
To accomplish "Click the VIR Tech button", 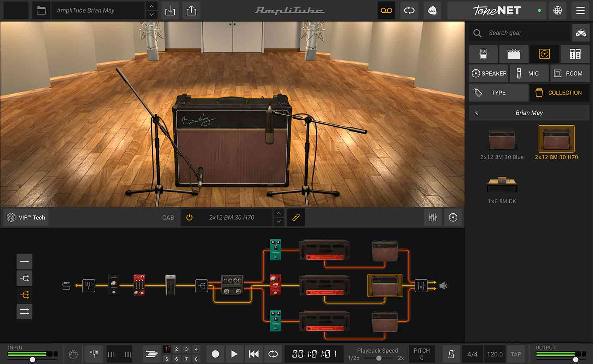I will (x=26, y=217).
